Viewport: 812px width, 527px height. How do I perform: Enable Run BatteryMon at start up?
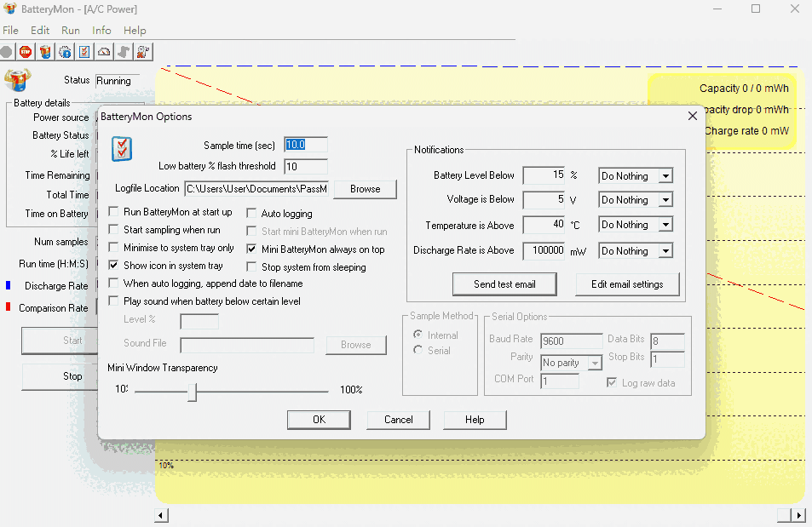[113, 211]
